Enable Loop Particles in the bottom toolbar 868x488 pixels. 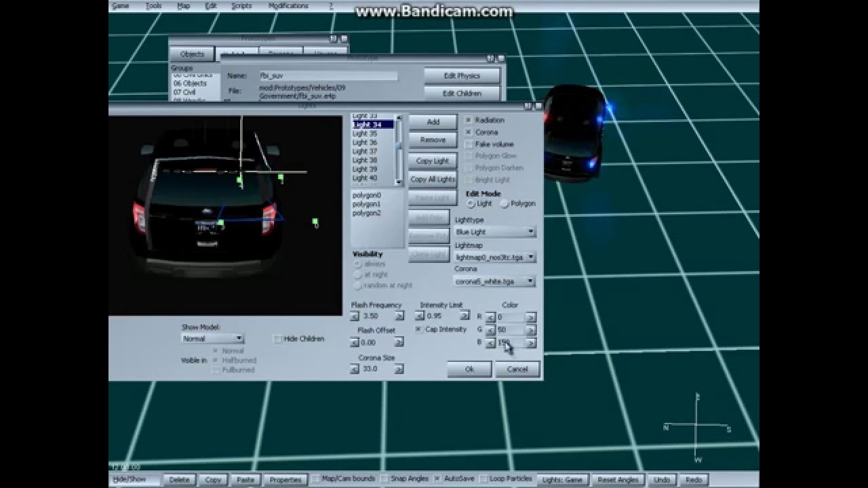tap(484, 479)
